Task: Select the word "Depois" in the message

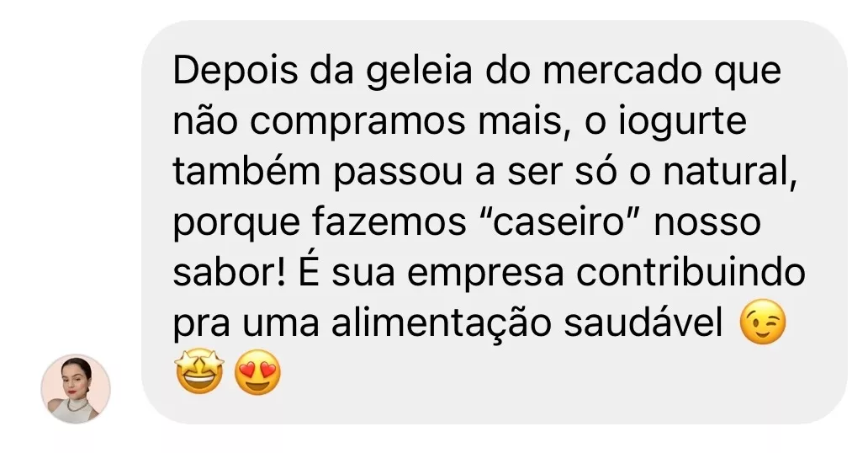Action: click(236, 73)
